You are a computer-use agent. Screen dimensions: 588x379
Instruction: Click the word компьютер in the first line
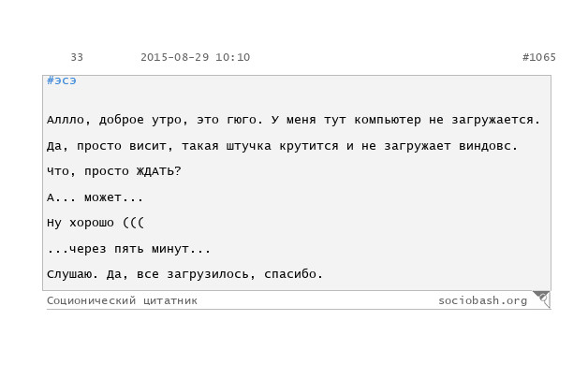388,121
